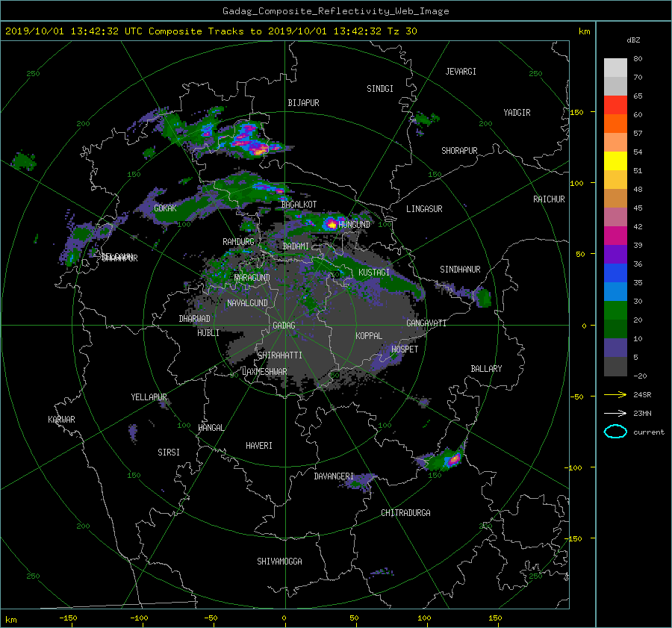Click the DHARWAD label
This screenshot has width=672, height=628.
click(x=194, y=319)
